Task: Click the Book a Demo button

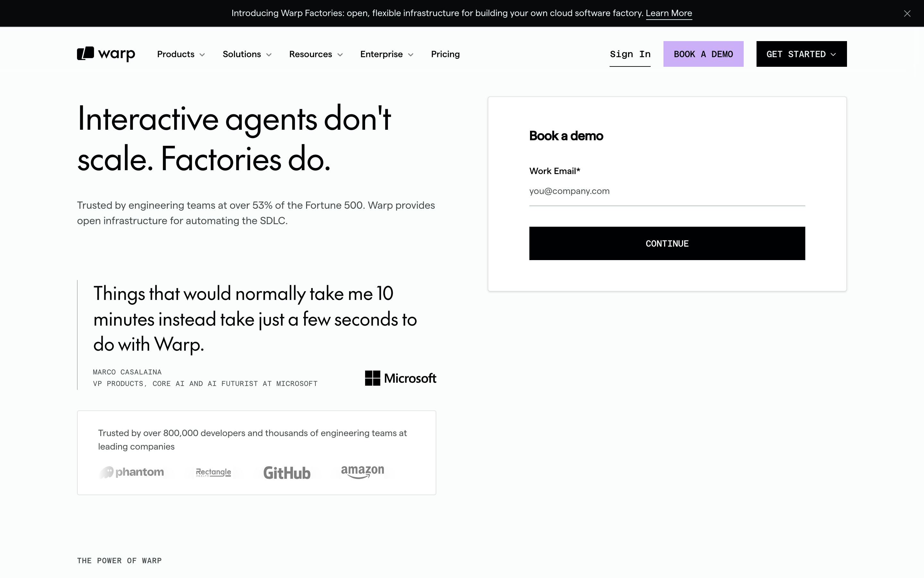Action: (703, 54)
